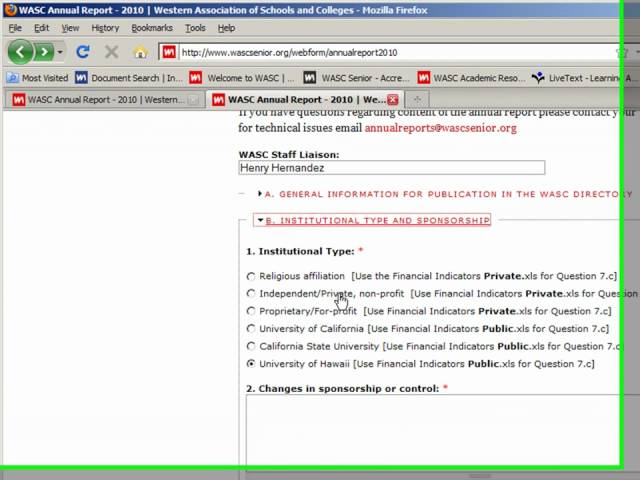The image size is (640, 480).
Task: Close the first inactive tab
Action: (x=194, y=100)
